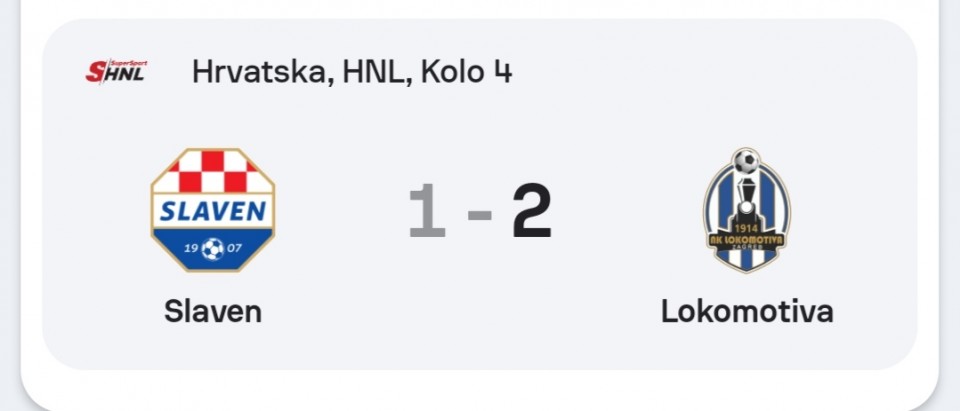The height and width of the screenshot is (411, 960).
Task: Open the Lokomotiva club crest
Action: click(x=746, y=210)
